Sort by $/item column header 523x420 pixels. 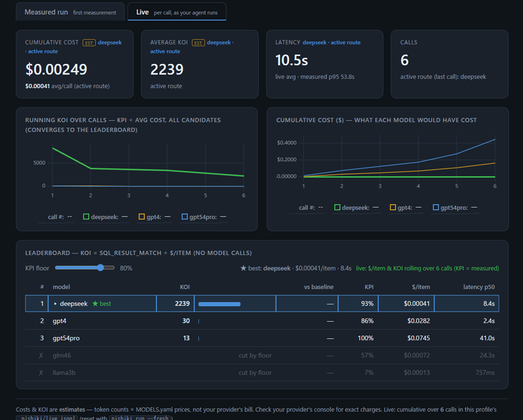[x=421, y=287]
